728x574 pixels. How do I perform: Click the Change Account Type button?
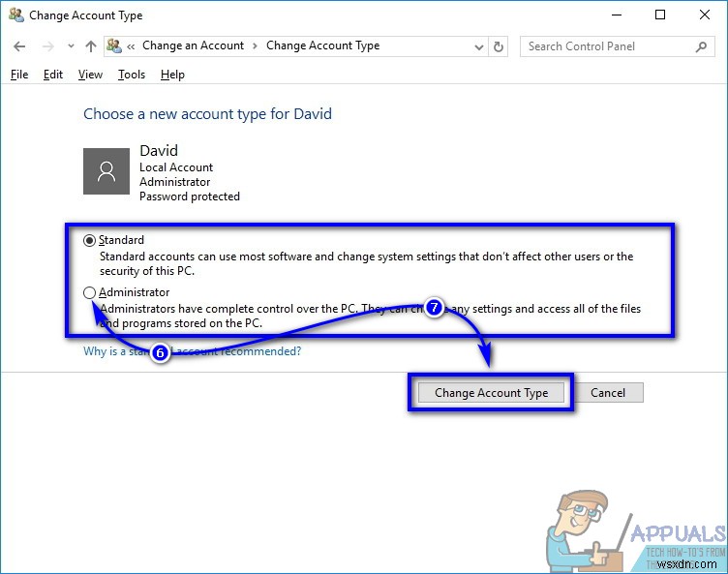click(491, 393)
